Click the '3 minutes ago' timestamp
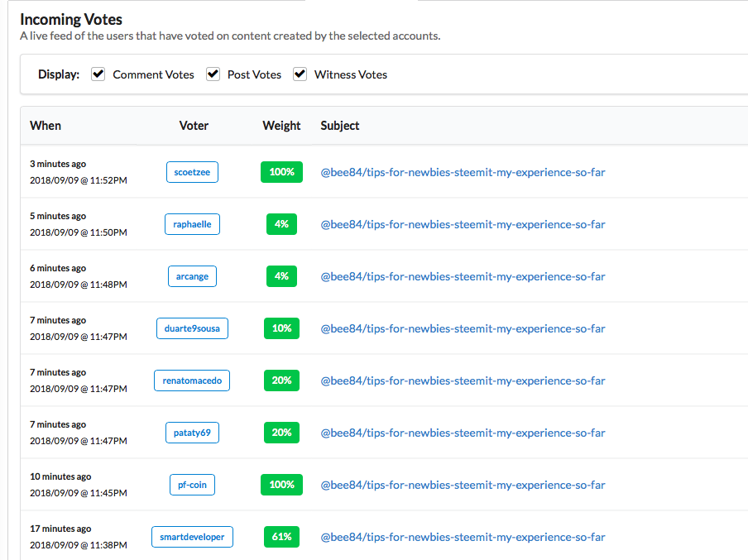 [58, 164]
